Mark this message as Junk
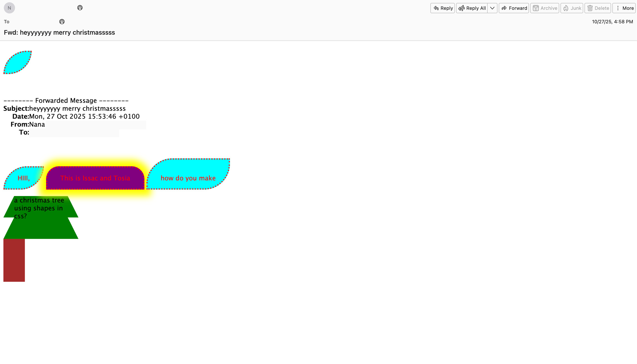Screen dimensions: 637x364 572,8
